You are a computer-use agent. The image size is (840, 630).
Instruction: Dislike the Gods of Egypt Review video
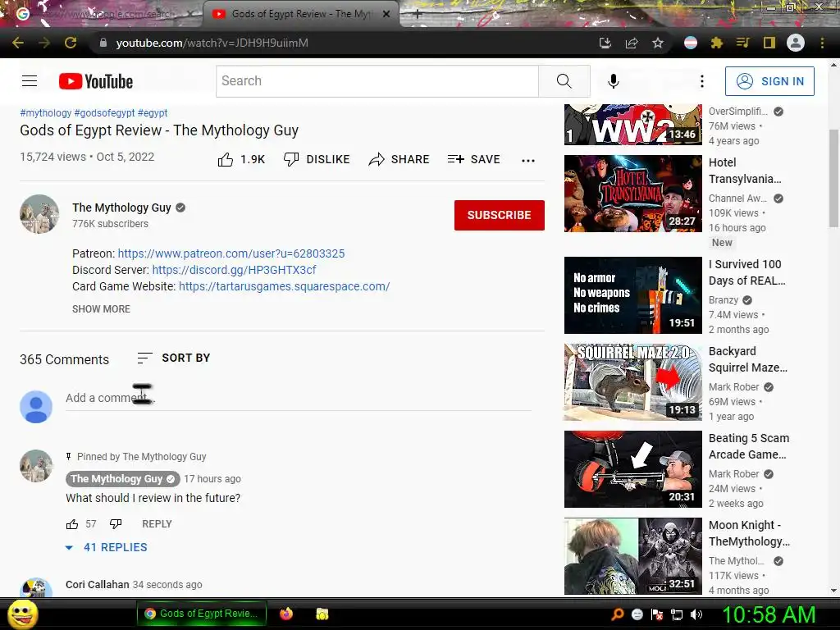[317, 159]
